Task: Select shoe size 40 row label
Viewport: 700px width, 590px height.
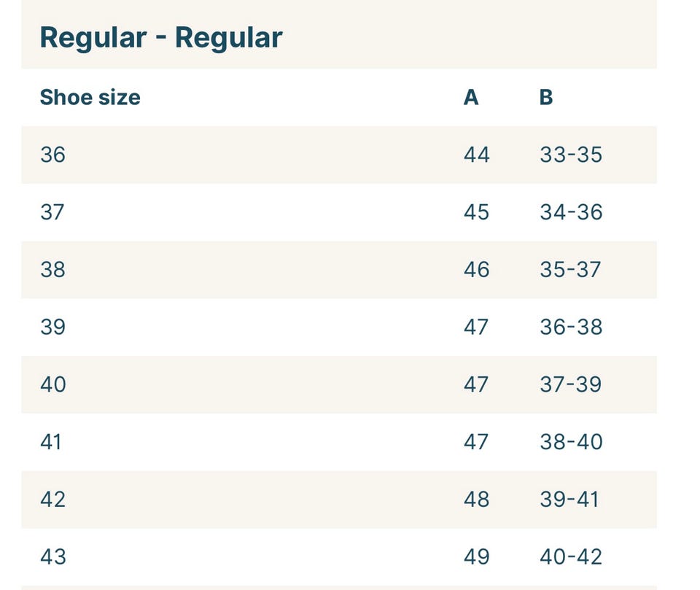Action: 53,384
